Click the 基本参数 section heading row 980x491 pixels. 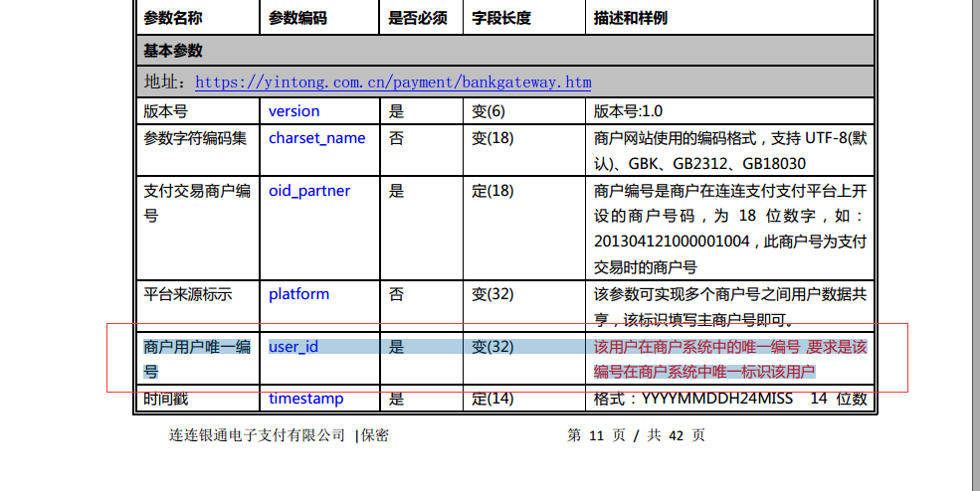pos(173,51)
